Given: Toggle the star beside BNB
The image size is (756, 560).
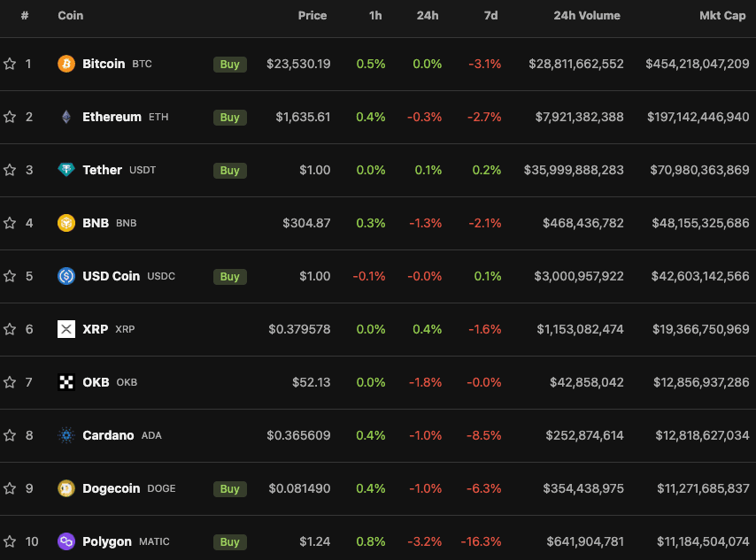Looking at the screenshot, I should (10, 223).
